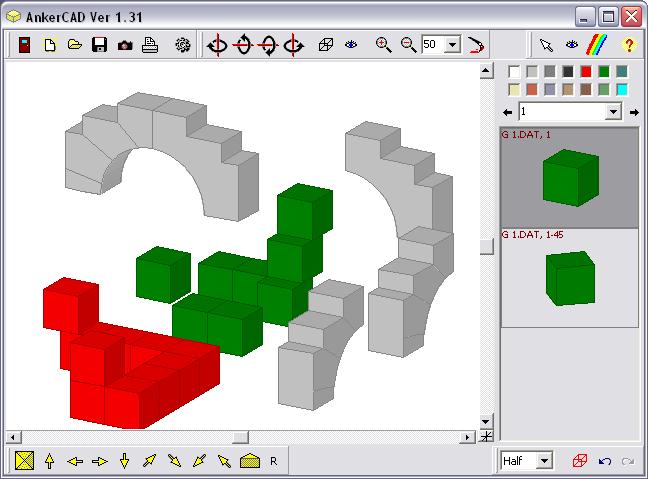Open settings with the gear icon
Screen dimensions: 648x479
pos(183,45)
